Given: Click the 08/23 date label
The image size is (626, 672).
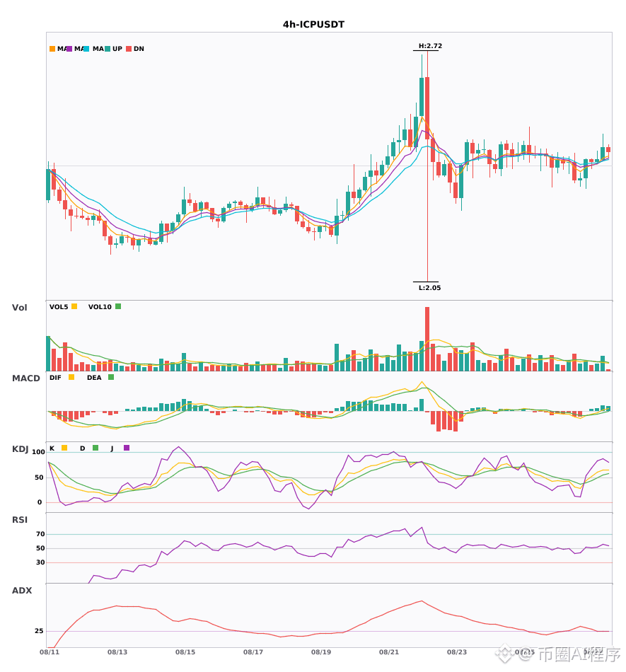Looking at the screenshot, I should (457, 652).
